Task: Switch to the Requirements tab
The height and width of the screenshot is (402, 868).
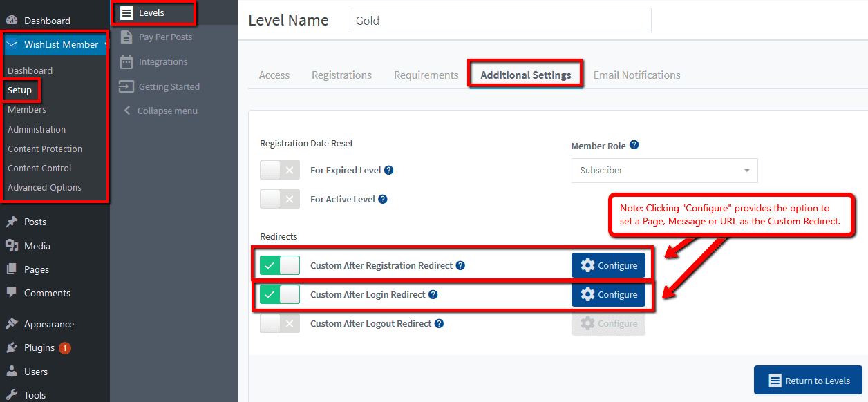Action: click(426, 75)
